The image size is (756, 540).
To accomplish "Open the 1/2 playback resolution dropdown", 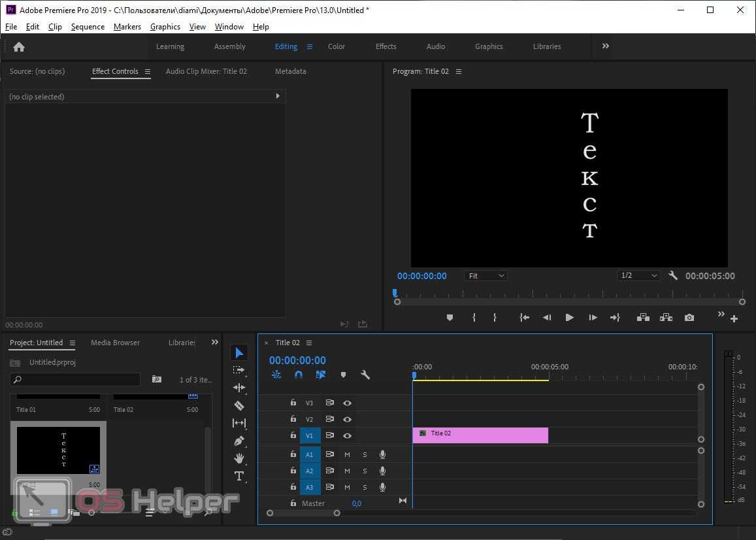I will [638, 275].
